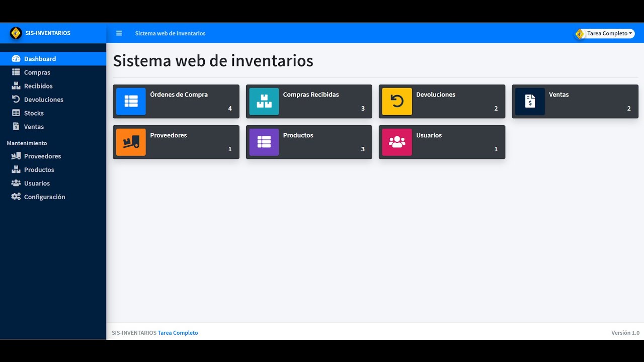Click the Usuarios card title text
The width and height of the screenshot is (644, 362).
click(x=429, y=135)
